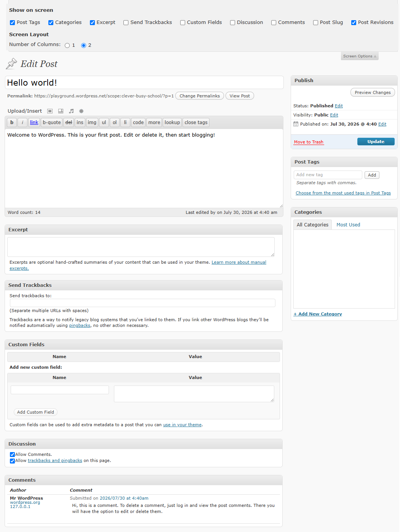Click the View Post button
Image resolution: width=400 pixels, height=532 pixels.
click(240, 96)
